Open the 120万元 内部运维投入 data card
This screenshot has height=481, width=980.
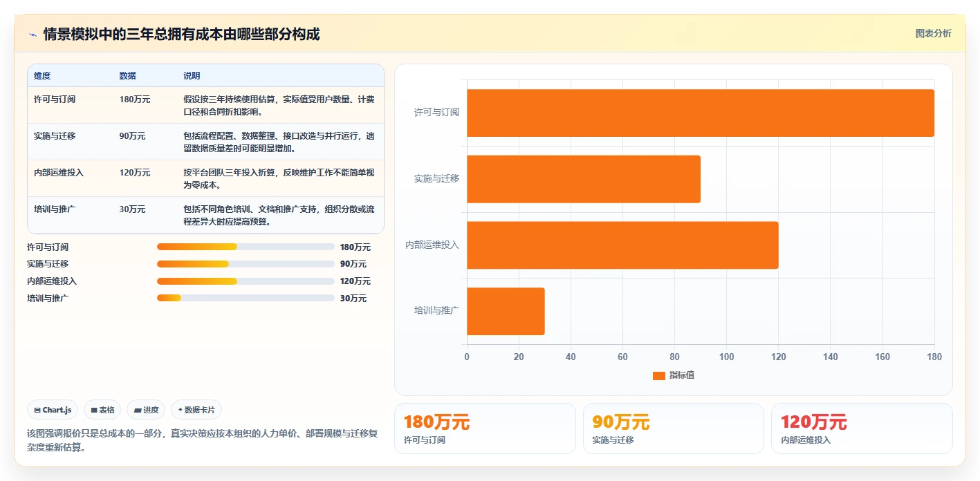pos(862,428)
